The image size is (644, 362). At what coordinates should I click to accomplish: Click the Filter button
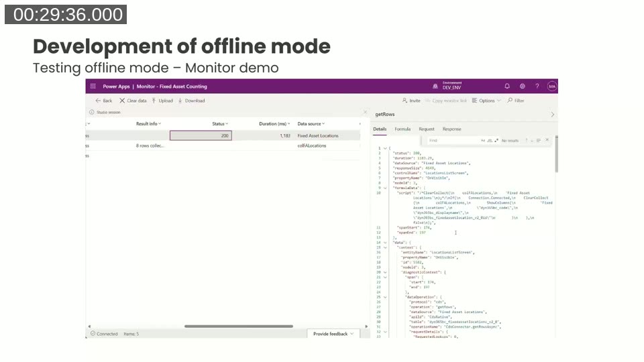[x=516, y=101]
